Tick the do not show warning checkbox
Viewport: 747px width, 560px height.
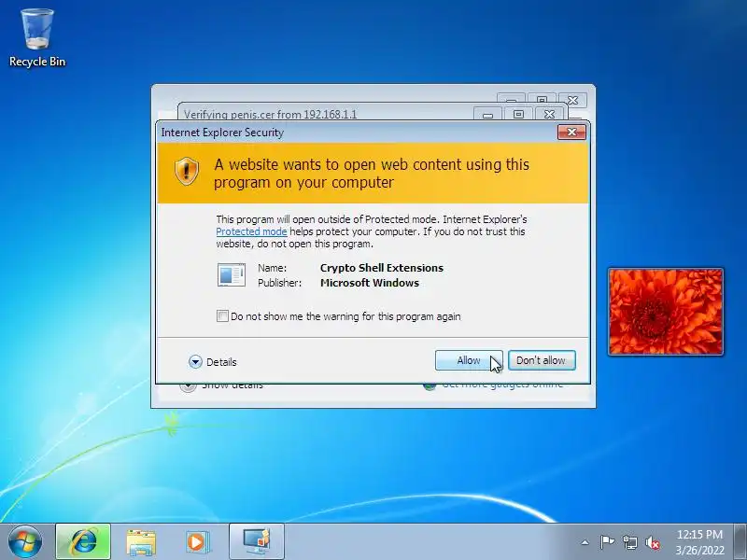pos(222,316)
